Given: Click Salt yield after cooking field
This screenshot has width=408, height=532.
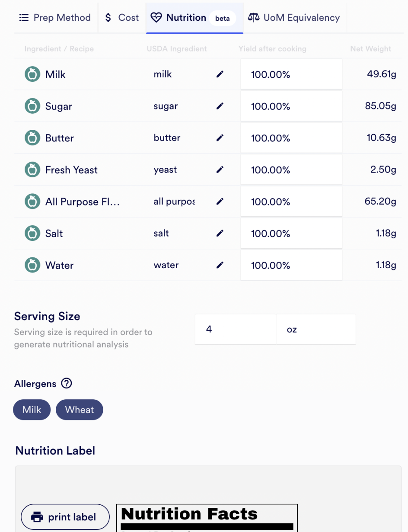Looking at the screenshot, I should (x=291, y=234).
